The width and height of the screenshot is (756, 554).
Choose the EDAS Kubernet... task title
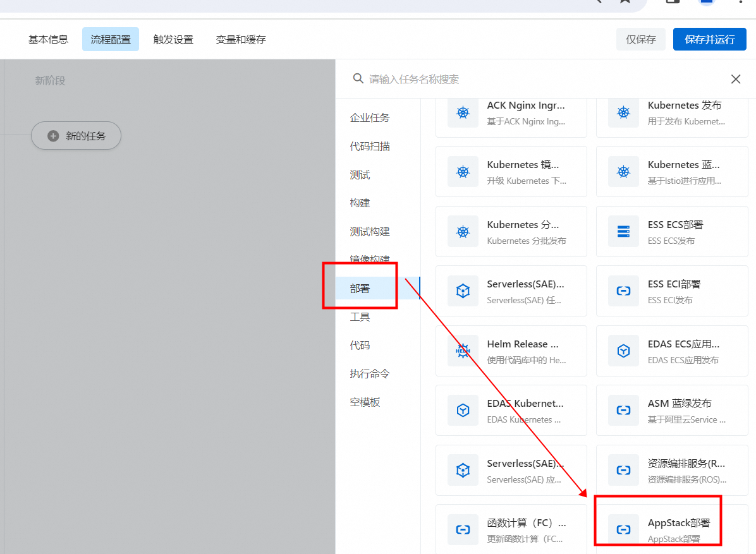(525, 403)
